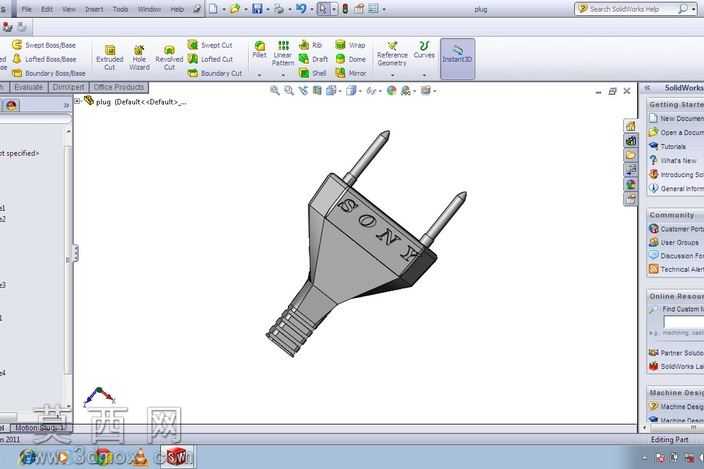Screen dimensions: 704x469
Task: Select the Draft tool
Action: click(x=313, y=59)
